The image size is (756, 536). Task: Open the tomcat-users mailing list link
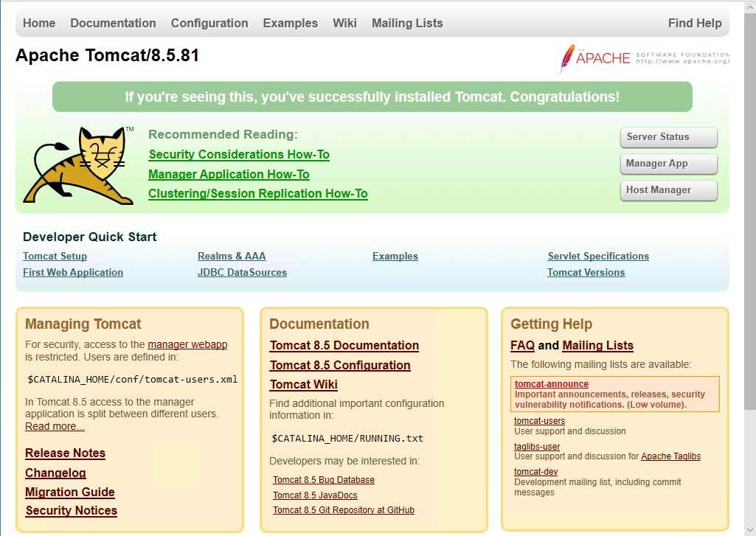tap(539, 421)
